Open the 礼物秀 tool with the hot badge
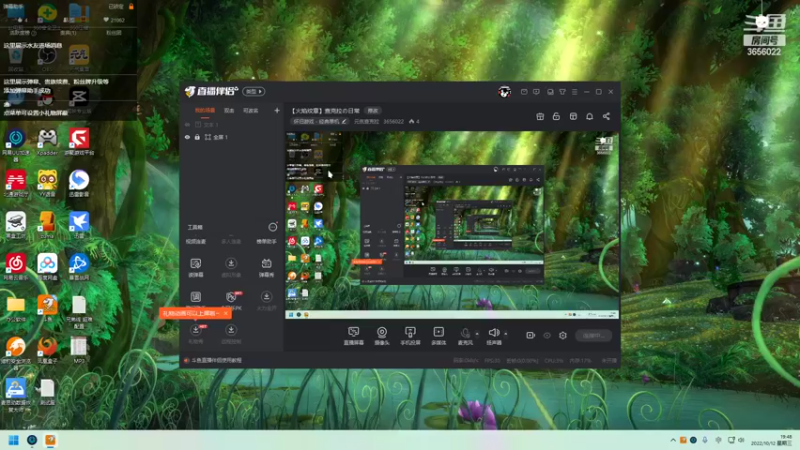 (x=196, y=333)
